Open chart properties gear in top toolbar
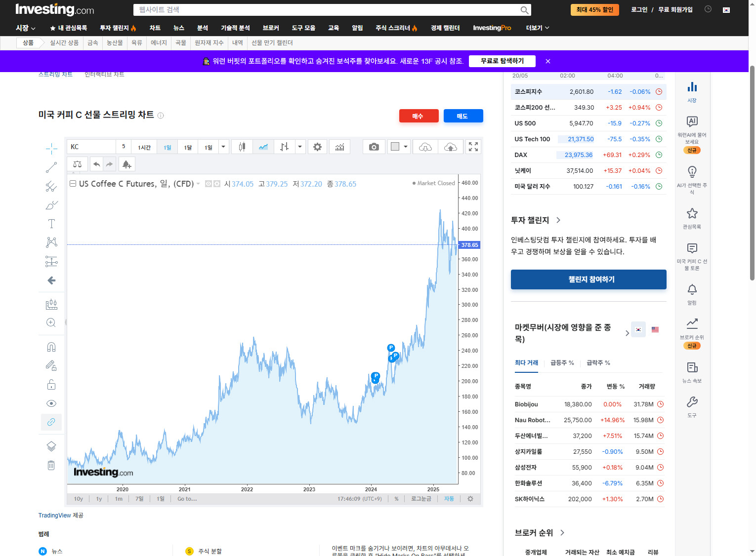 (317, 147)
